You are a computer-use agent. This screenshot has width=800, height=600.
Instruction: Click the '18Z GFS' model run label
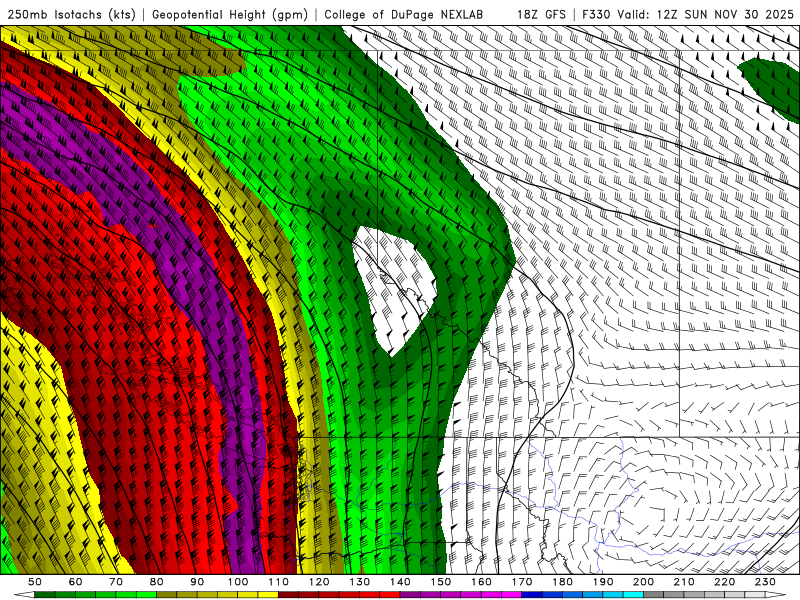(541, 14)
